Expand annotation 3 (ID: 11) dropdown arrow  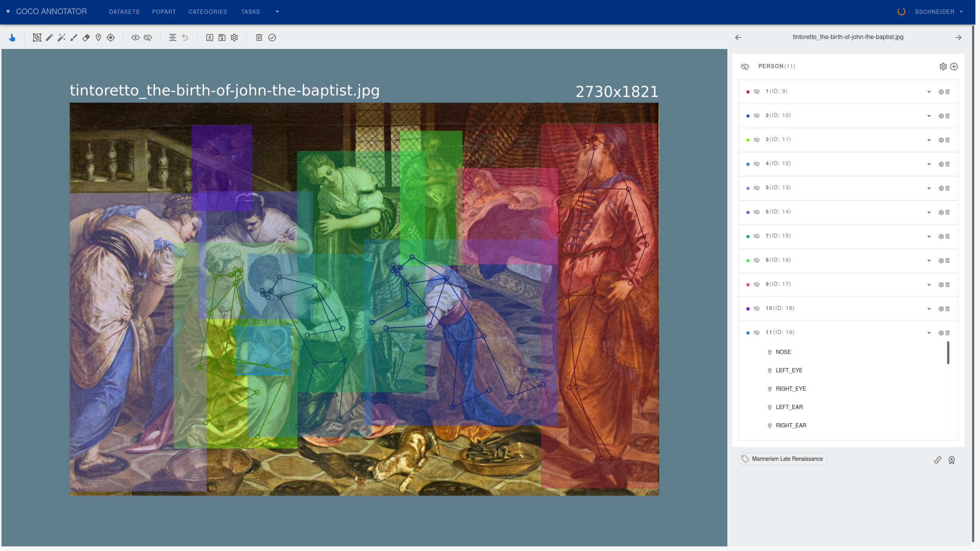(x=929, y=140)
